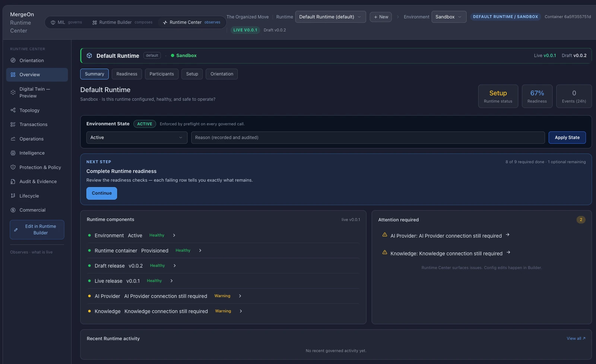Click the default tag beside Default Runtime
The width and height of the screenshot is (596, 364).
coord(152,55)
